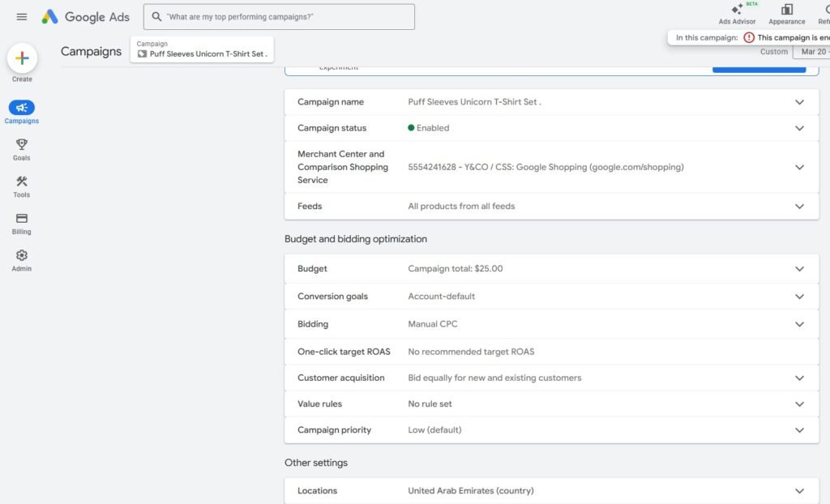Screen dimensions: 830x504
Task: Open Tools in the sidebar
Action: click(x=22, y=186)
